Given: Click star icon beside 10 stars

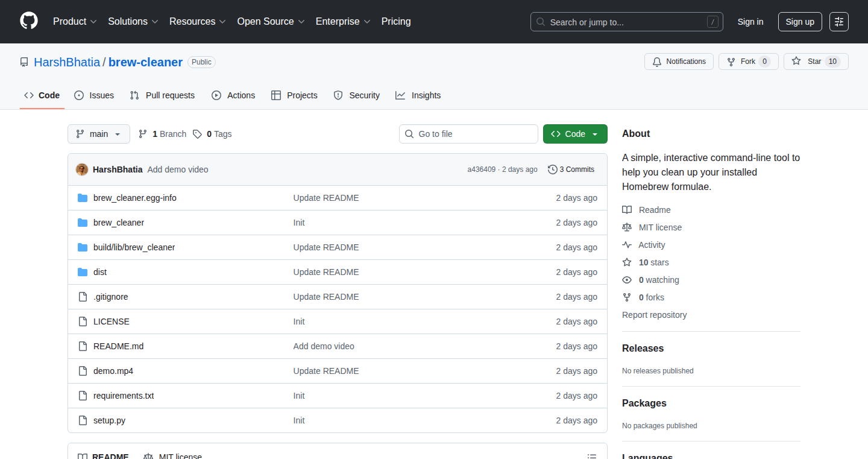Looking at the screenshot, I should click(x=627, y=262).
